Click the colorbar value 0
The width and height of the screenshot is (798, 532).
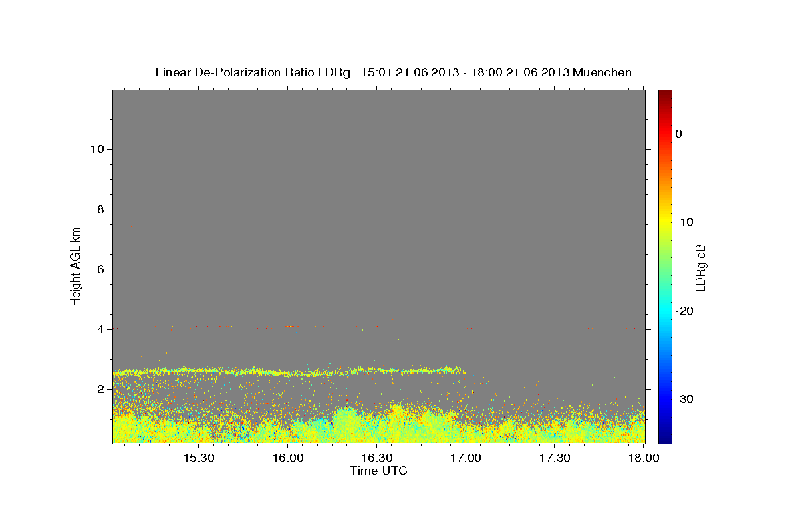click(x=678, y=134)
